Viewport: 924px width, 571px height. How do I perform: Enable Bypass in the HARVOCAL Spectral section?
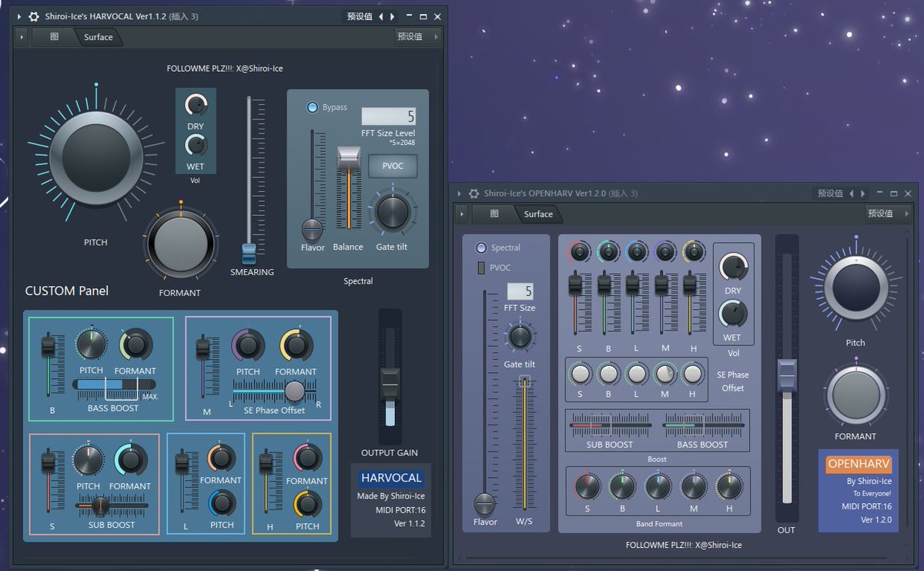tap(313, 107)
